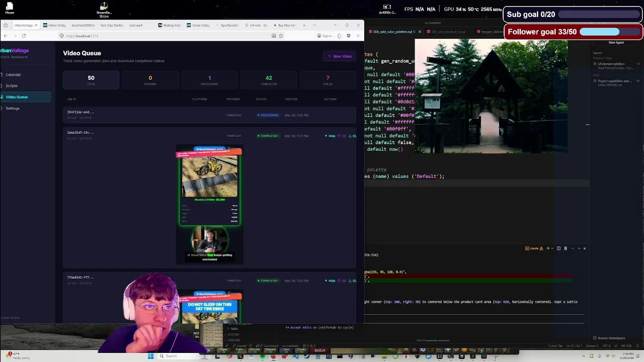The width and height of the screenshot is (644, 362).
Task: Click the Windows taskbar Search box
Action: 179,356
